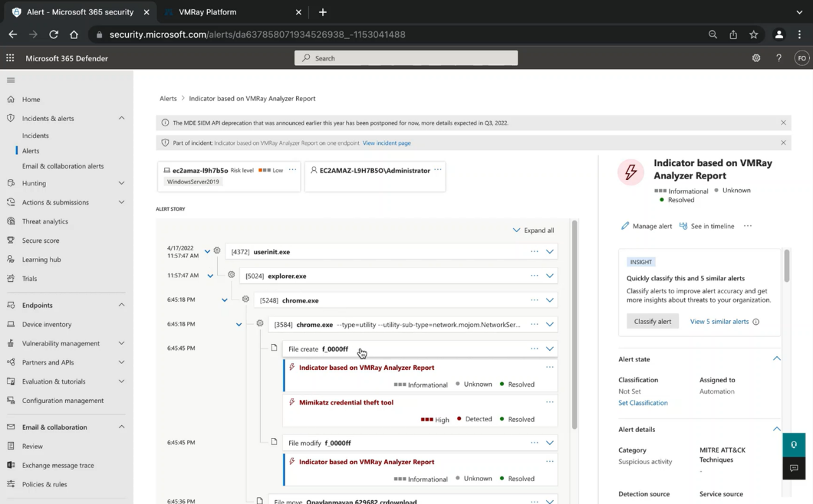Expand the File modify f_0000ff row
The height and width of the screenshot is (504, 813).
click(550, 443)
